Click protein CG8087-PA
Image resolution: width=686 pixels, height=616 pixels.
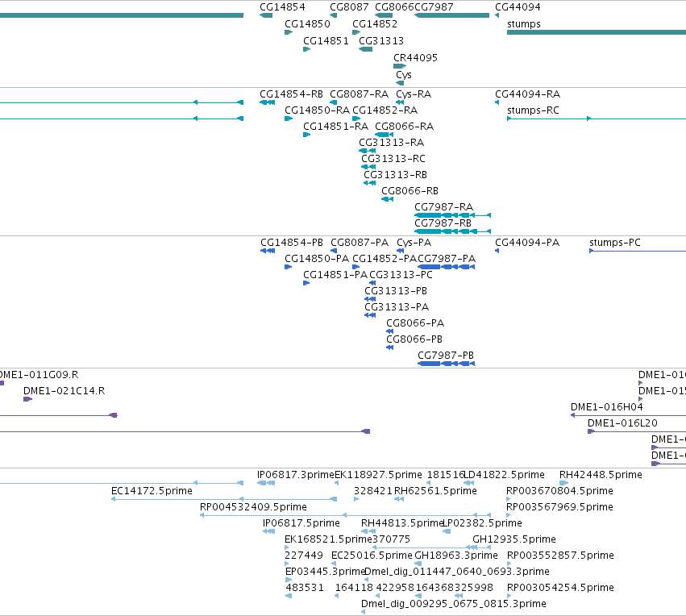(360, 243)
